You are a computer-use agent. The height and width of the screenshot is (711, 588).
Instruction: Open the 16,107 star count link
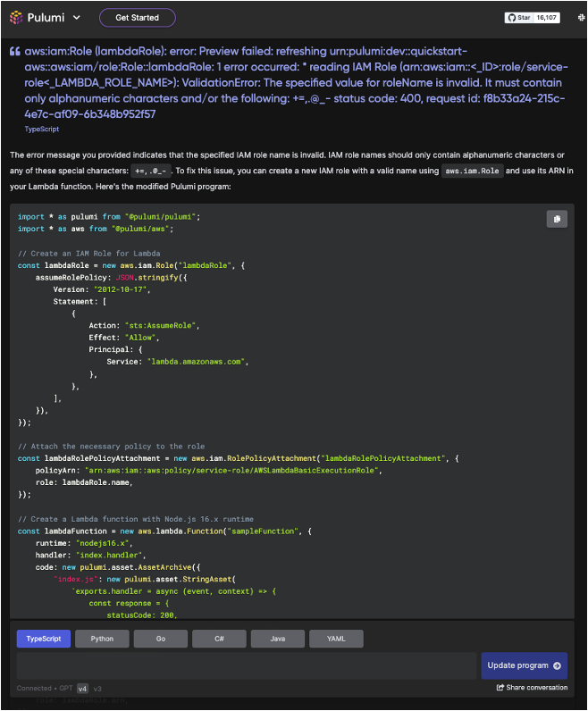[x=546, y=18]
